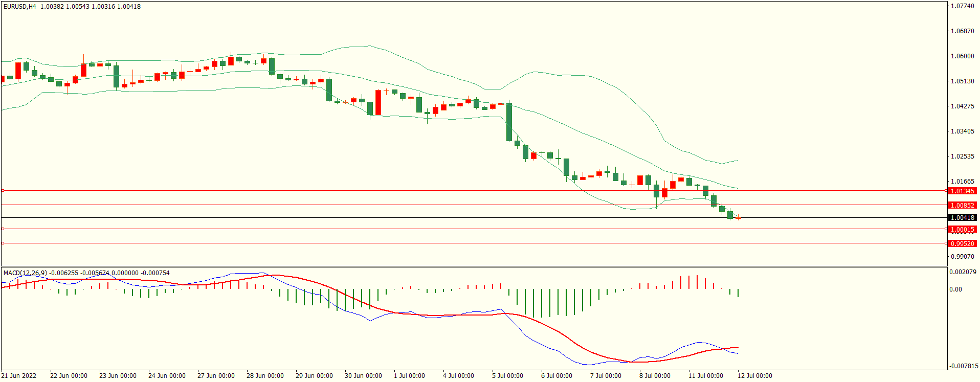Click the MACD(12,26,9) indicator label
The image size is (980, 382).
pos(25,273)
